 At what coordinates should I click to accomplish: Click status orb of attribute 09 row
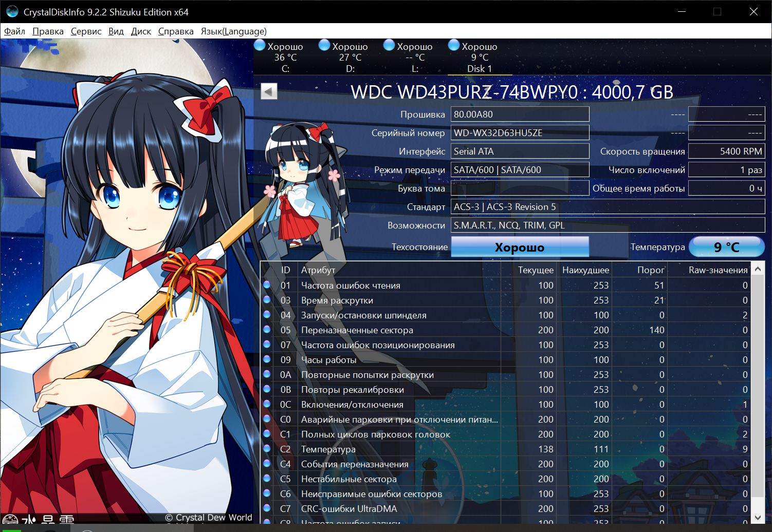267,359
